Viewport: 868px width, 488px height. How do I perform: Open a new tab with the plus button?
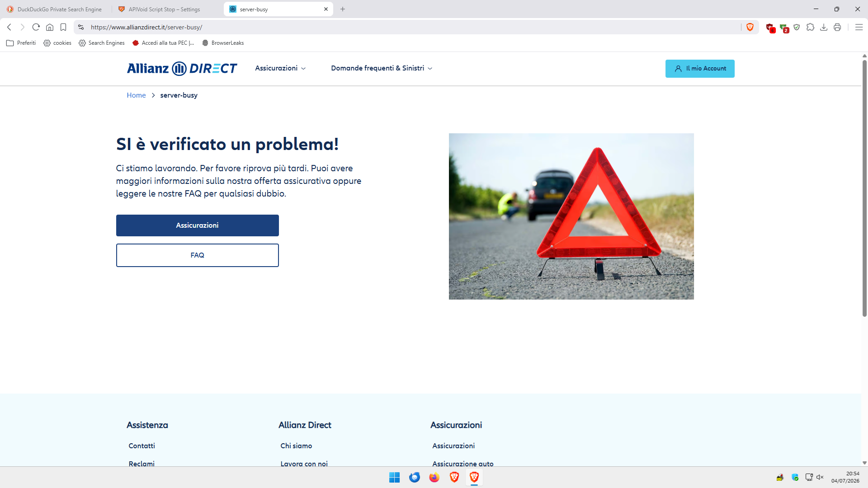click(343, 9)
